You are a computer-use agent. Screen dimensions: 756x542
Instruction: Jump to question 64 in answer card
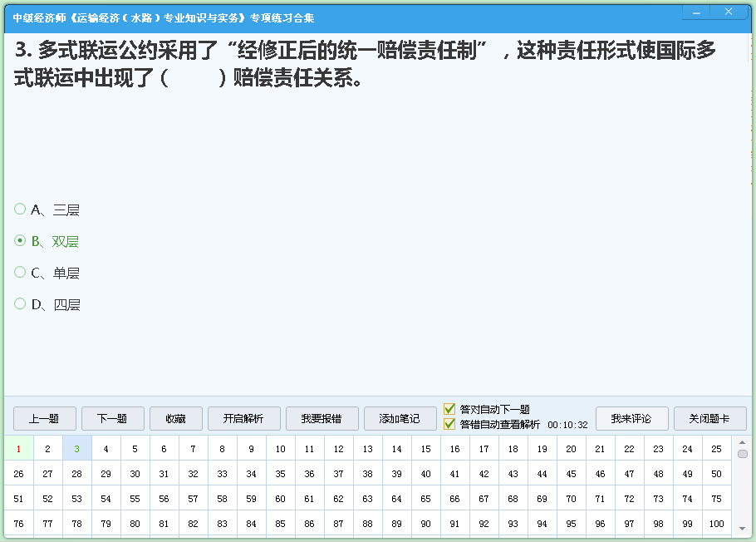pyautogui.click(x=396, y=499)
